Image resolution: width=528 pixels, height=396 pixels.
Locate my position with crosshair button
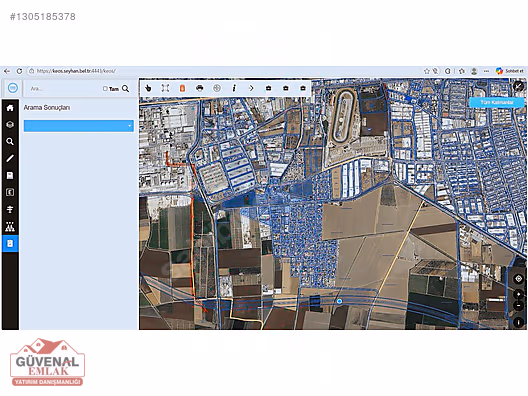[519, 279]
